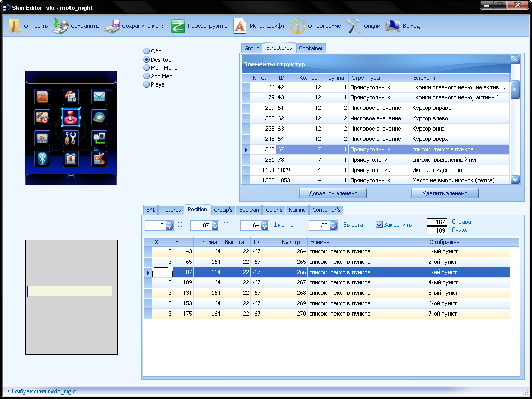Select the row список: выделенный пункт
The image size is (532, 399).
[375, 160]
